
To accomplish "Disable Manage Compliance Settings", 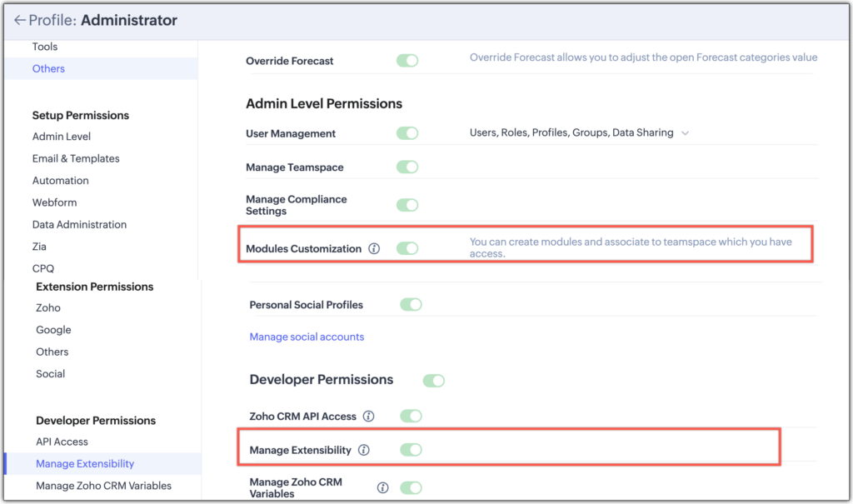I will coord(407,205).
